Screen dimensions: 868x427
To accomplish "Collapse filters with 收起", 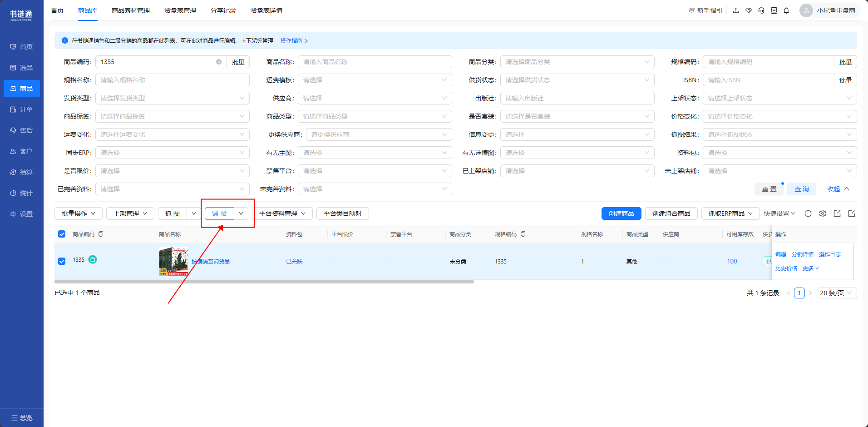I will pyautogui.click(x=838, y=189).
